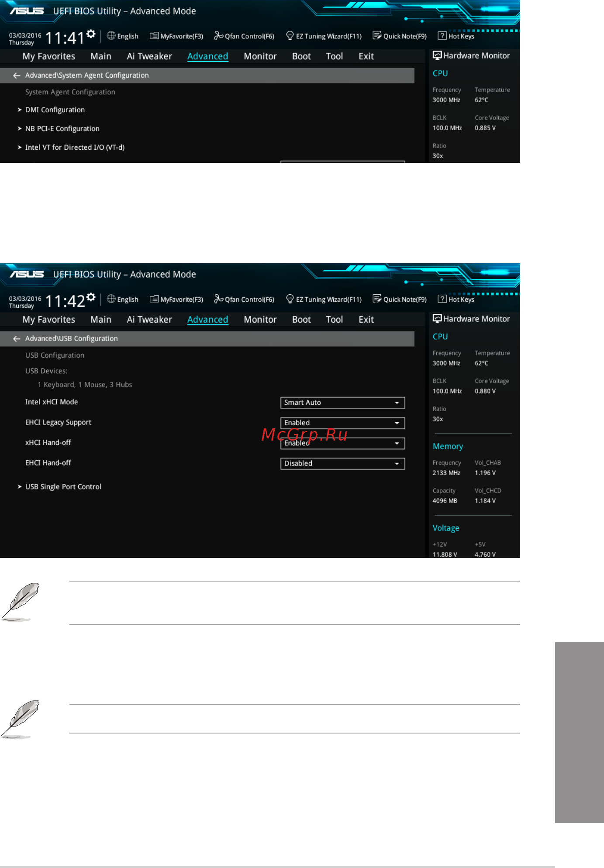This screenshot has height=868, width=604.
Task: Click the gear icon beside the 11:42 clock
Action: point(91,297)
